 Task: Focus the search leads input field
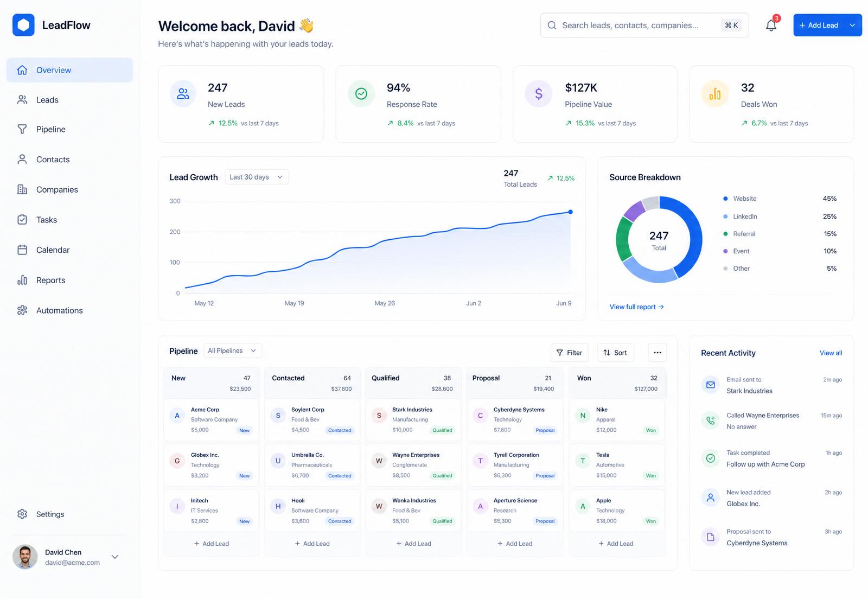click(x=644, y=26)
